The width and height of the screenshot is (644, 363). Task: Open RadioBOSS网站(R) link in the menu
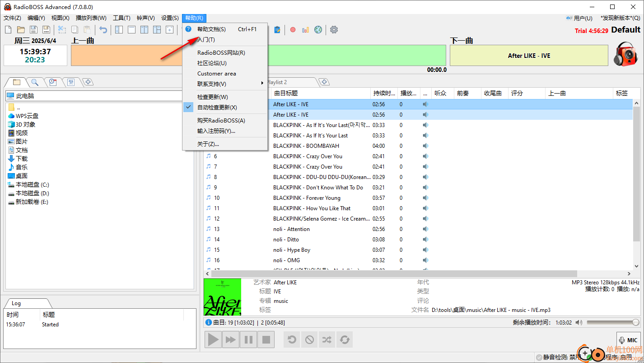[225, 53]
